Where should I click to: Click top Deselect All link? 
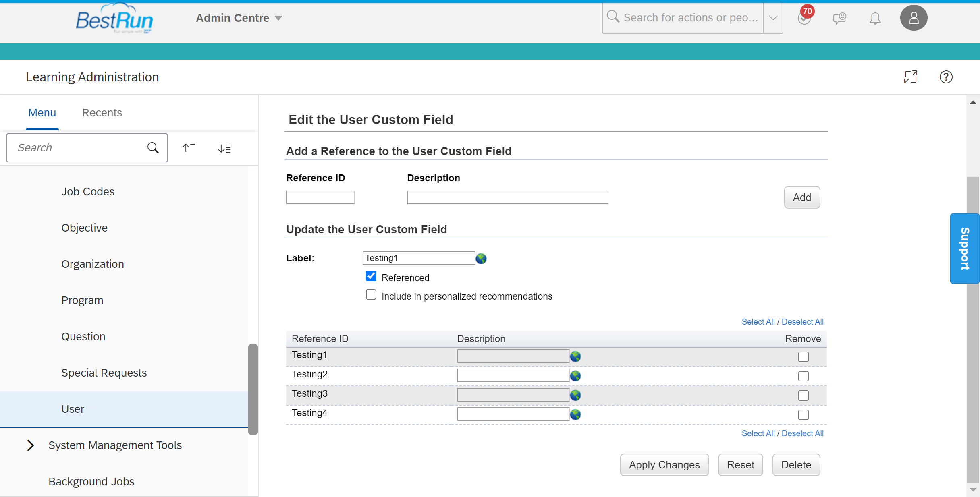pos(803,322)
